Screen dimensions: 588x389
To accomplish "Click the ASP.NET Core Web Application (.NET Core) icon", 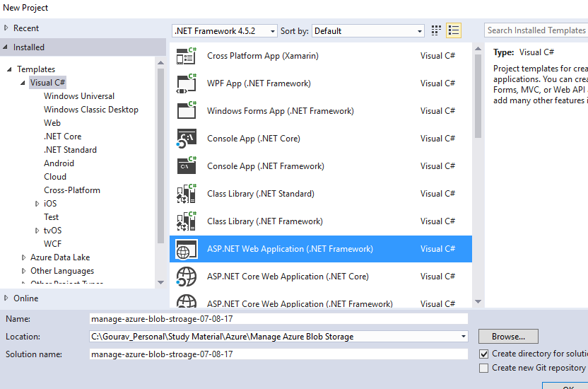I will click(x=187, y=277).
